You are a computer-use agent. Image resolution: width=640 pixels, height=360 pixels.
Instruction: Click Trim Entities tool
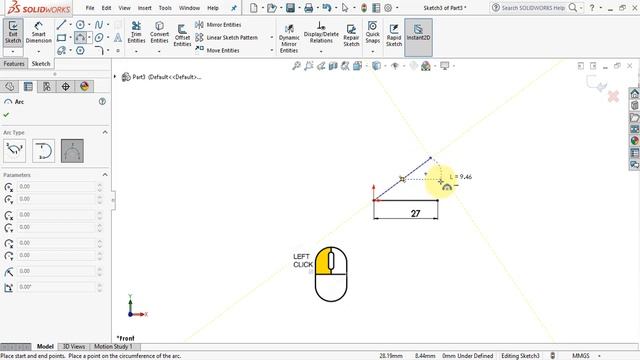point(136,32)
